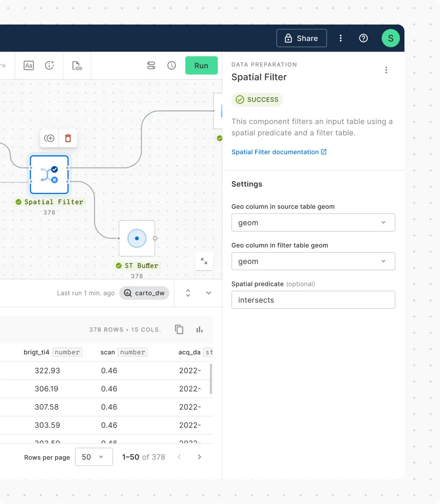Delete the selected node with trash icon

coord(68,138)
